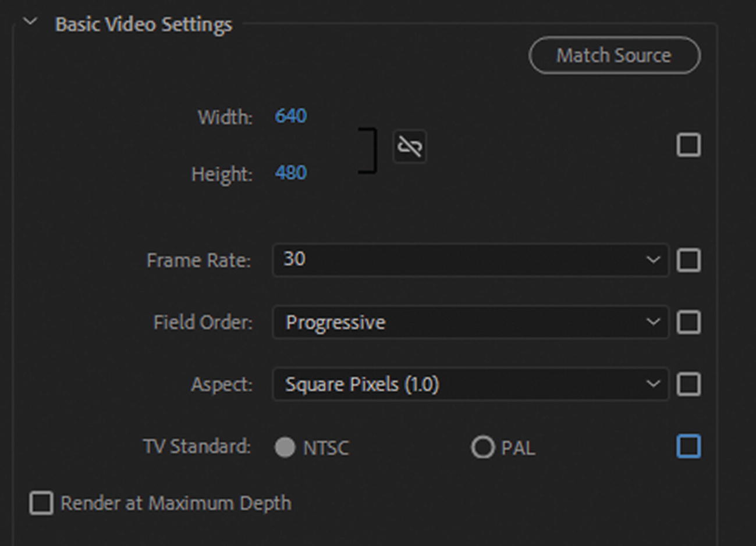Select the NTSC radio button
The height and width of the screenshot is (546, 756).
[x=285, y=447]
